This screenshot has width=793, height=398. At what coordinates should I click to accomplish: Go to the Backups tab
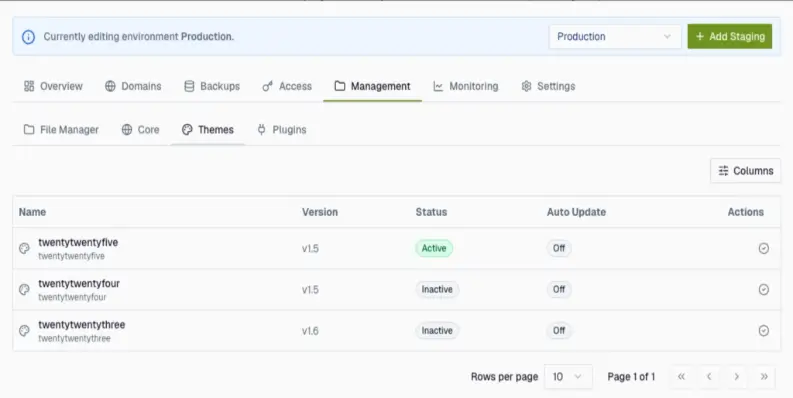click(212, 86)
